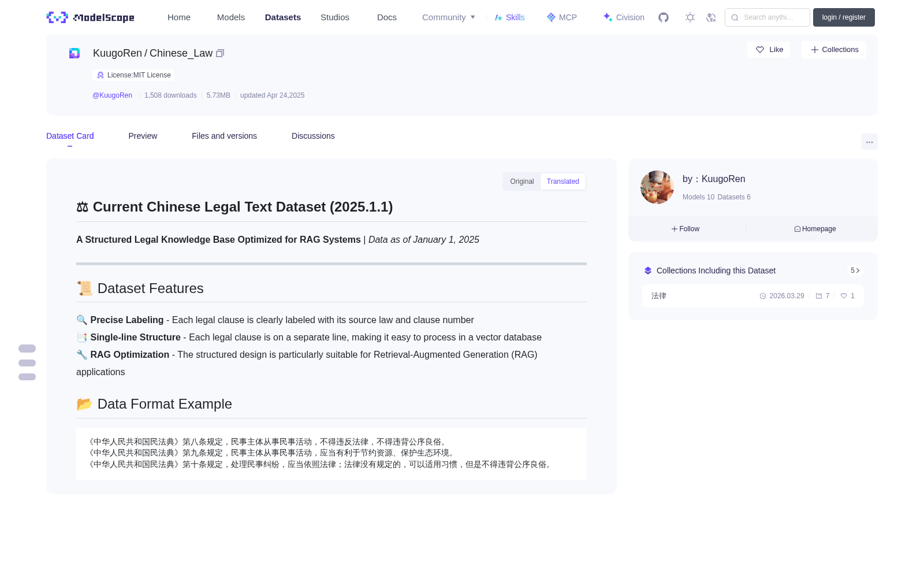Expand the Community dropdown menu

tap(449, 17)
